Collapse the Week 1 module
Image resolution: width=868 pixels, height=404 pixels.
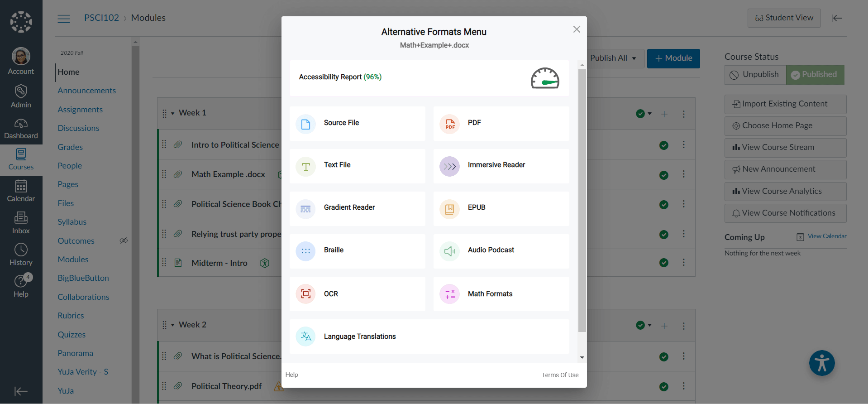pos(173,113)
